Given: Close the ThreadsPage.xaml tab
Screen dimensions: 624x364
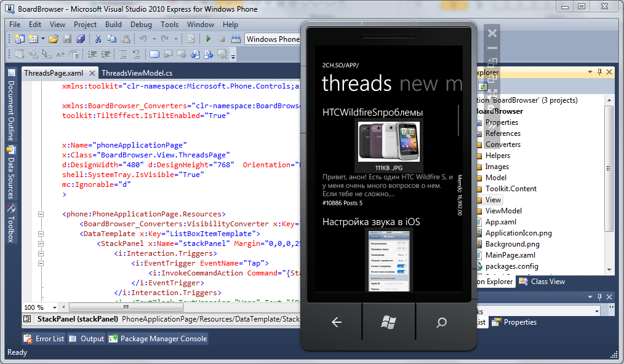Looking at the screenshot, I should [92, 73].
